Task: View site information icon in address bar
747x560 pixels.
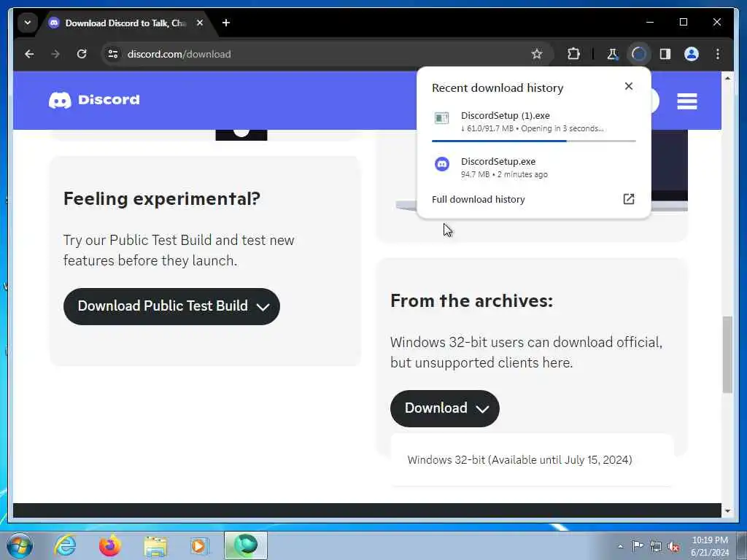Action: tap(113, 54)
